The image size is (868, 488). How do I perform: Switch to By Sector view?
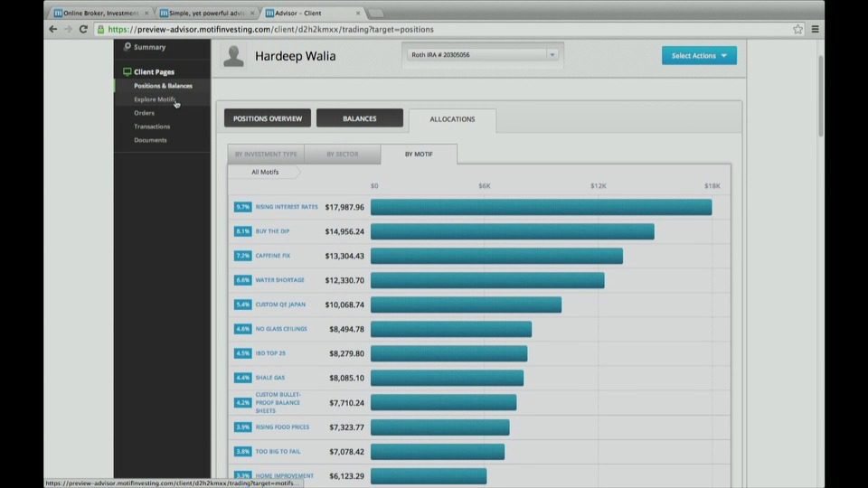342,155
